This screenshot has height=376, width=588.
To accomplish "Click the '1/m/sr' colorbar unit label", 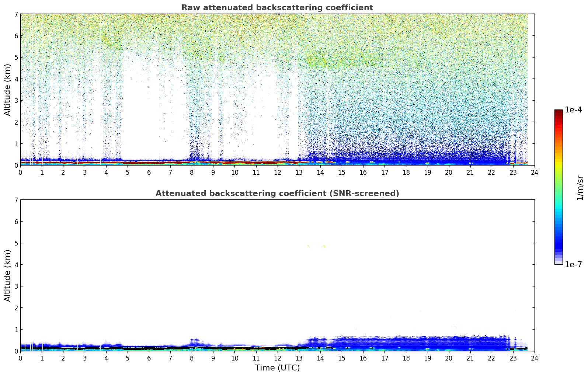I will pos(580,188).
